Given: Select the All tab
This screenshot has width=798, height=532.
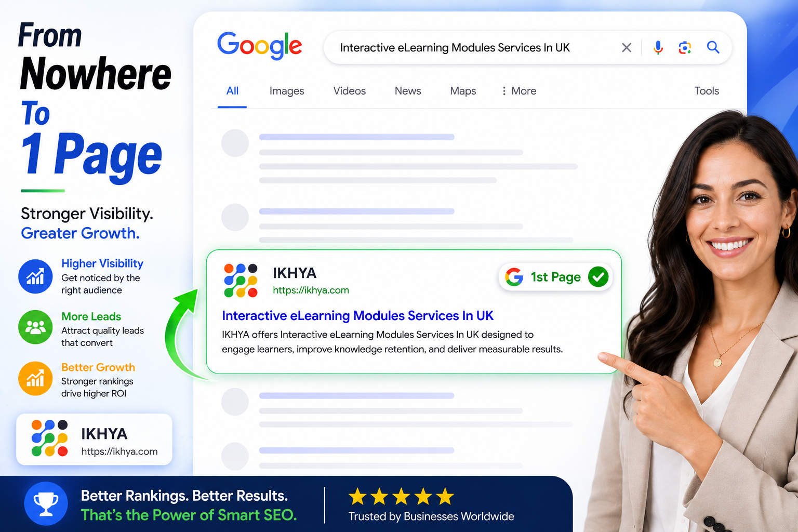Looking at the screenshot, I should tap(232, 91).
